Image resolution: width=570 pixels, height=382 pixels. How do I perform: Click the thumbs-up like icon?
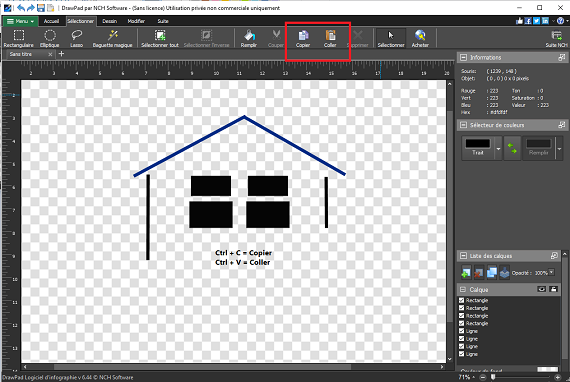[x=519, y=21]
